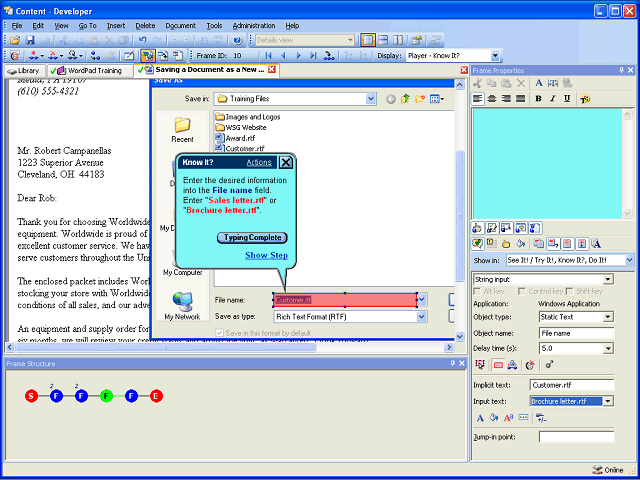
Task: Open help with the question mark icon
Action: (238, 40)
